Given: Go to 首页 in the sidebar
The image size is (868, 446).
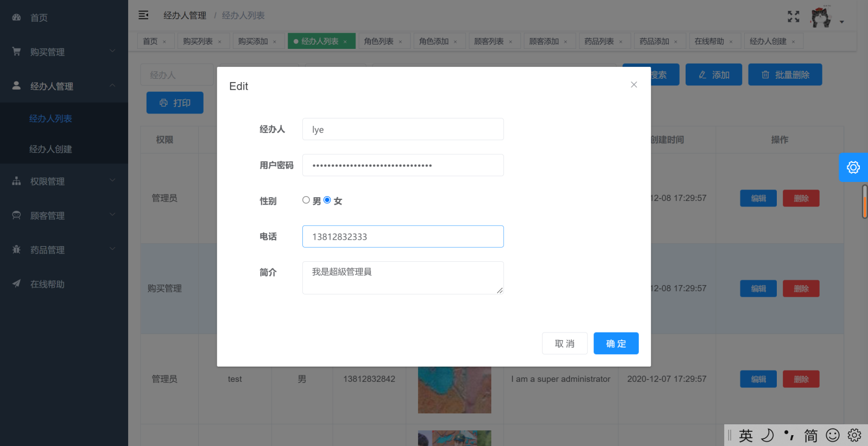Looking at the screenshot, I should tap(64, 17).
